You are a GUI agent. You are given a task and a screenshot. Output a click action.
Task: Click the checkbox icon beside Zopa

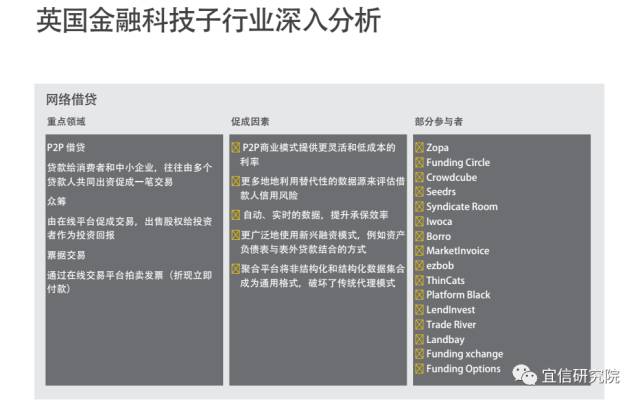coord(420,148)
